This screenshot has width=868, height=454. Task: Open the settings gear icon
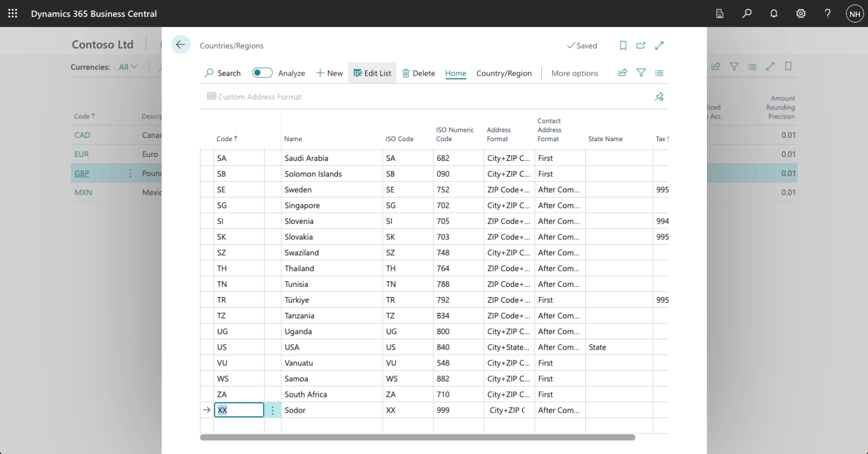(801, 14)
